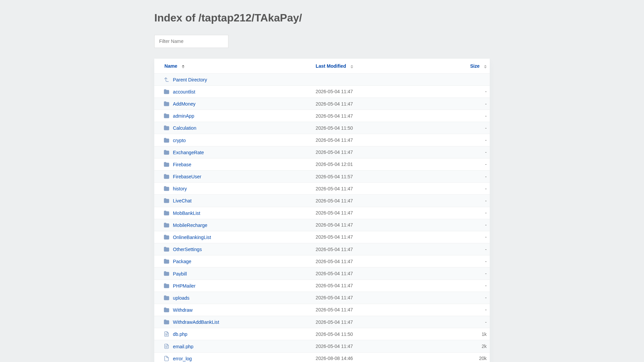This screenshot has height=362, width=644.
Task: Click the sort arrows next to Last Modified
Action: pyautogui.click(x=352, y=66)
